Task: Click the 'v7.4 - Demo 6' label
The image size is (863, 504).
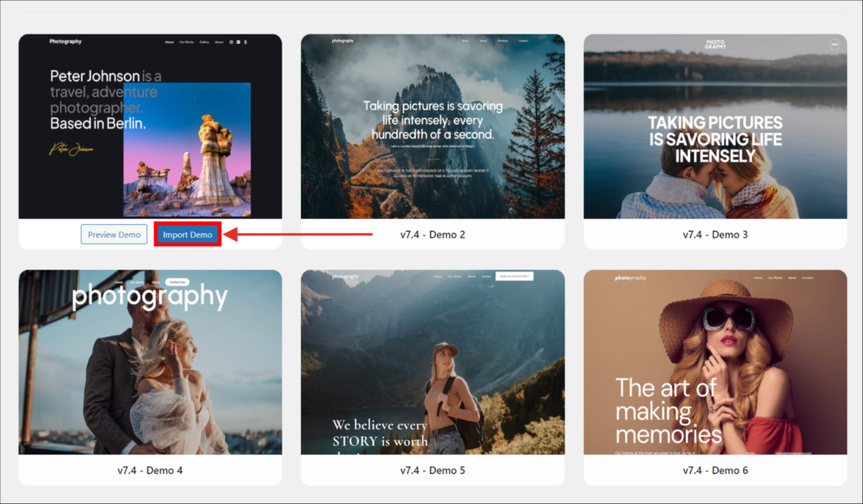Action: [715, 470]
